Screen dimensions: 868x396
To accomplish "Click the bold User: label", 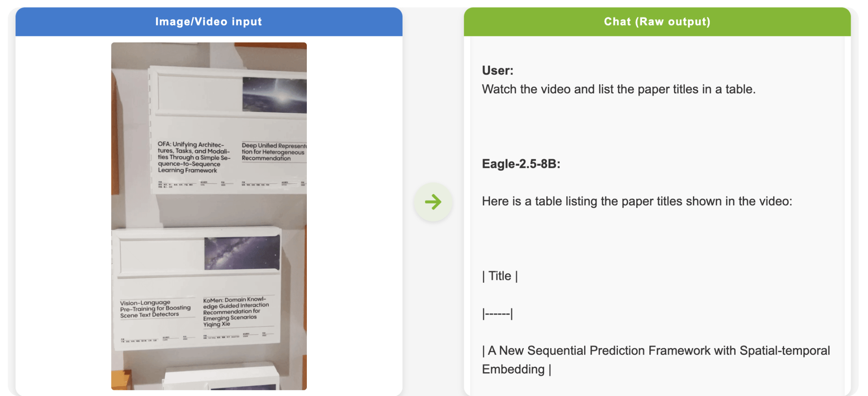I will click(497, 70).
